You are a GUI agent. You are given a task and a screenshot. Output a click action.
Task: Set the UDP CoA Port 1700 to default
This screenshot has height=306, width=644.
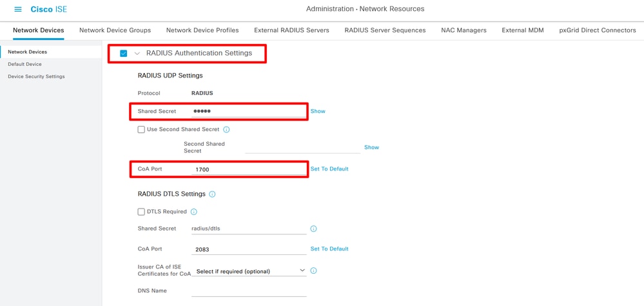point(329,168)
